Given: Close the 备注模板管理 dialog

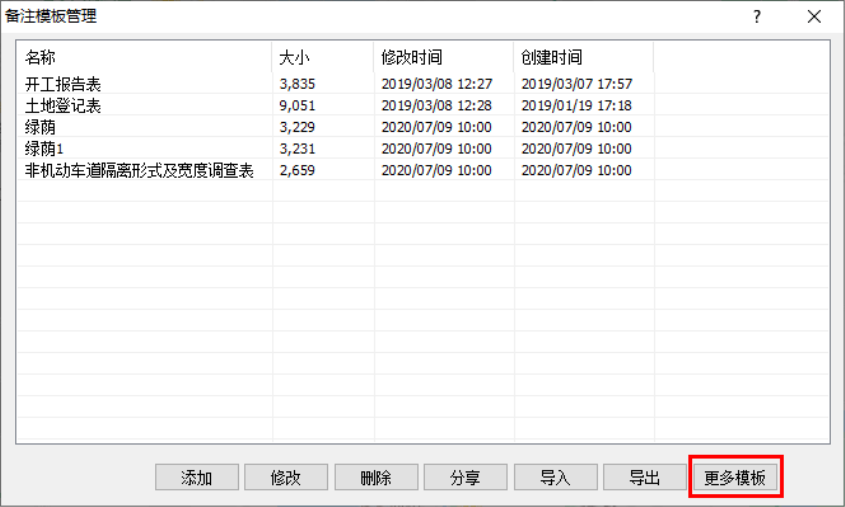Looking at the screenshot, I should [814, 16].
